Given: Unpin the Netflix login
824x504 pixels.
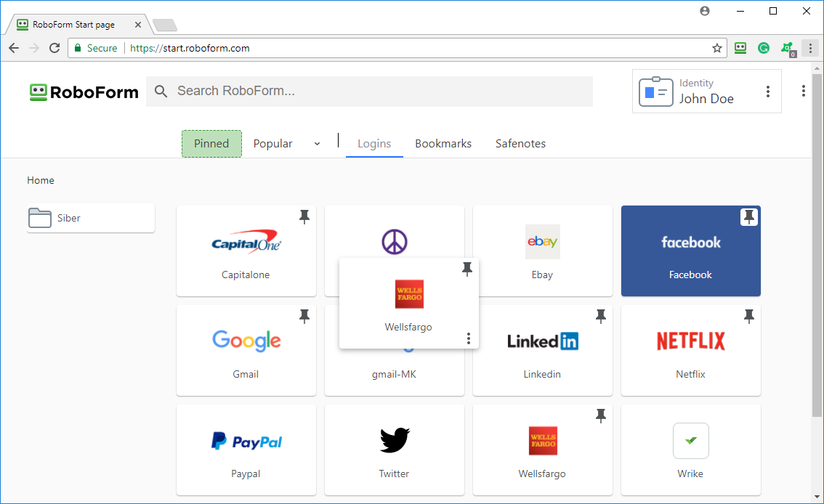Looking at the screenshot, I should click(x=749, y=317).
